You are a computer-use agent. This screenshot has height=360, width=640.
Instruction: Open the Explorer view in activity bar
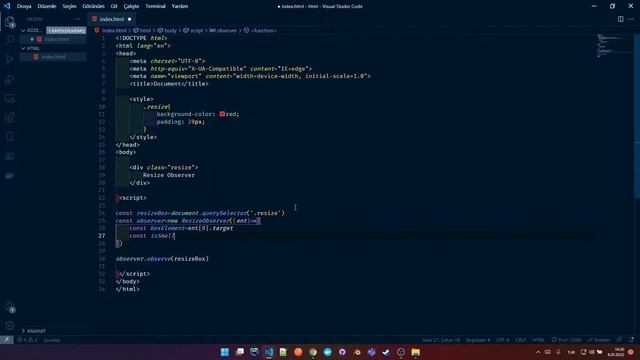pyautogui.click(x=10, y=22)
